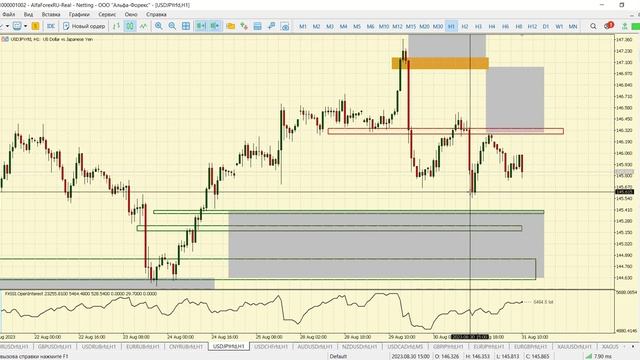Screen dimensions: 640x360
Task: Click the crosshair objects icon
Action: [271, 26]
